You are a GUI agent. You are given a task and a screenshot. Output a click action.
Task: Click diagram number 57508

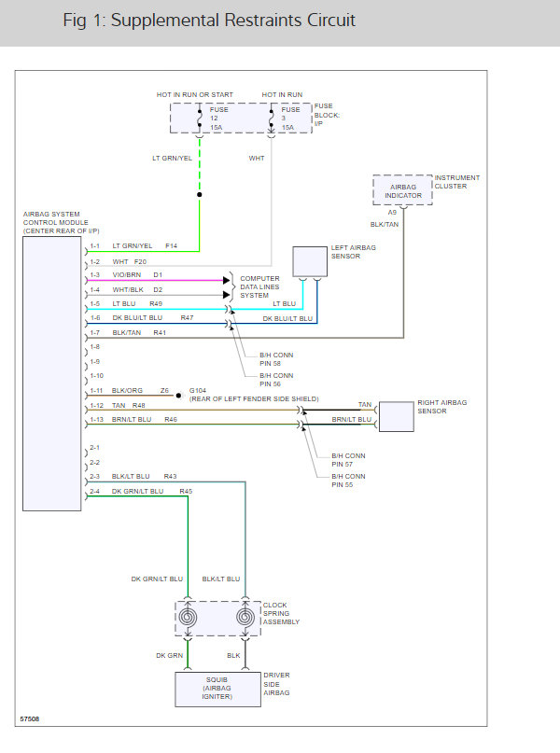click(x=29, y=718)
